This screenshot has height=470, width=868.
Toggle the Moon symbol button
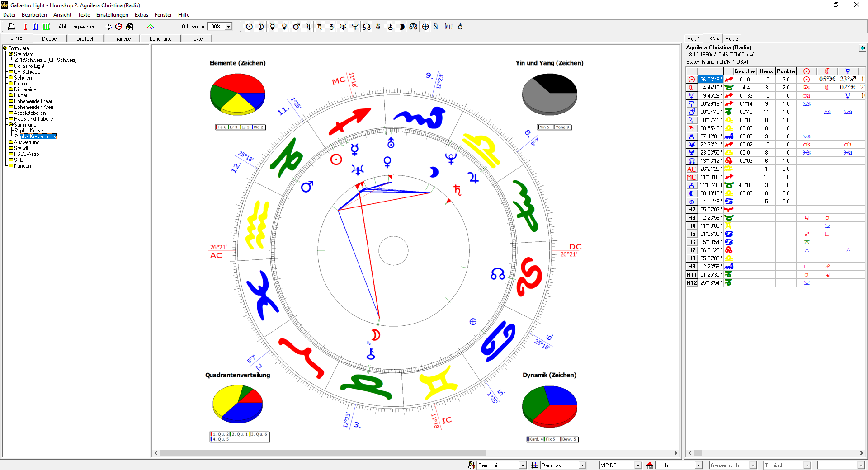[261, 27]
